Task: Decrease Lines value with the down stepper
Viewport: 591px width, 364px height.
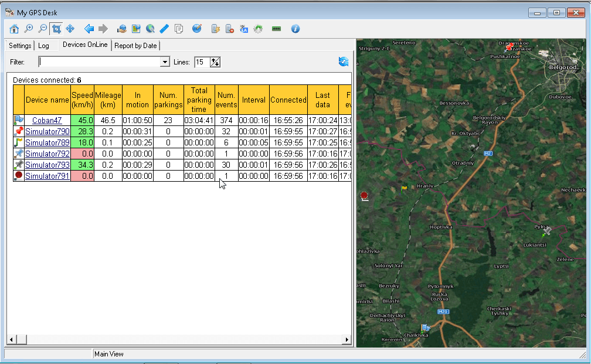Action: pos(217,64)
